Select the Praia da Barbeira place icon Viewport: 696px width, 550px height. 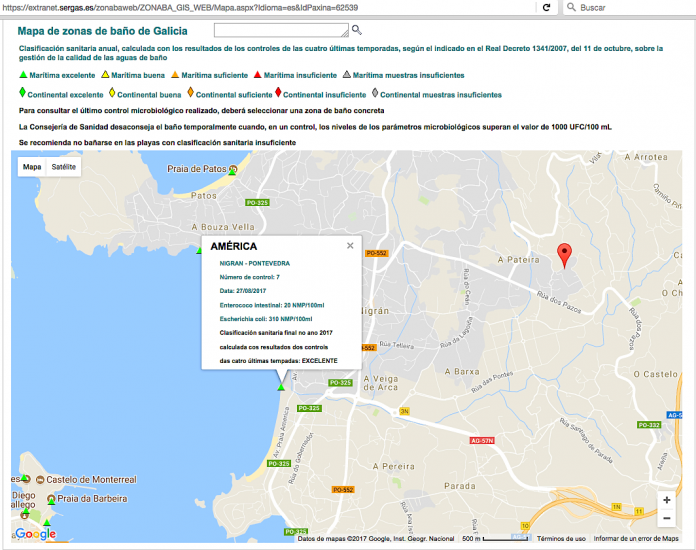coord(51,498)
